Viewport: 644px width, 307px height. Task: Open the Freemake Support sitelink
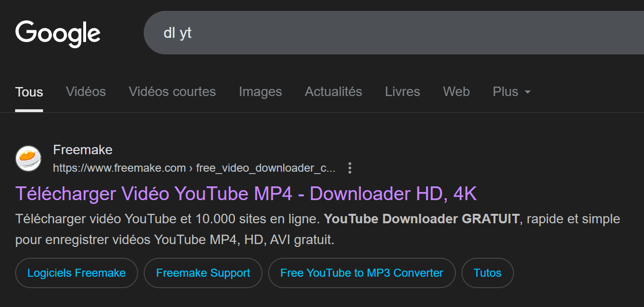[x=203, y=273]
